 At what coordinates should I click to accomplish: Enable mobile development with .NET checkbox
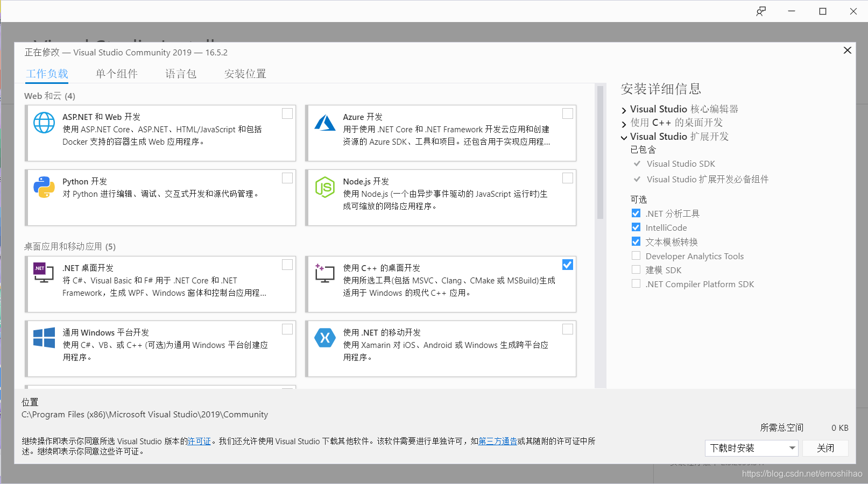(x=568, y=329)
